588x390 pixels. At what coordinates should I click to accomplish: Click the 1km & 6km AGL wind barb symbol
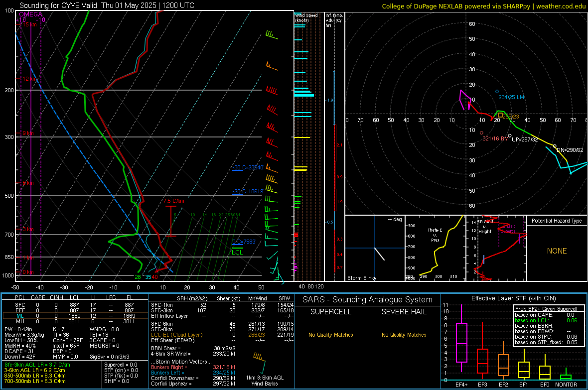coord(260,362)
